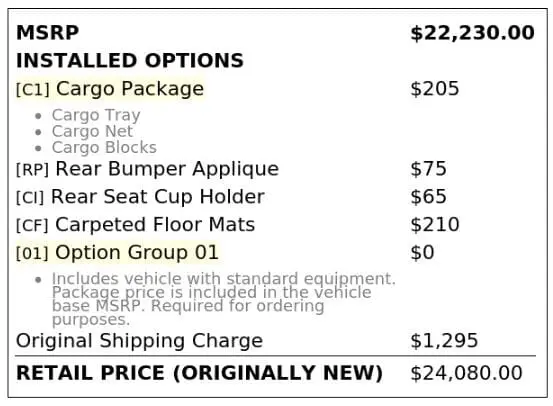This screenshot has width=553, height=406.
Task: Click the $22,230.00 MSRP amount
Action: [x=472, y=33]
